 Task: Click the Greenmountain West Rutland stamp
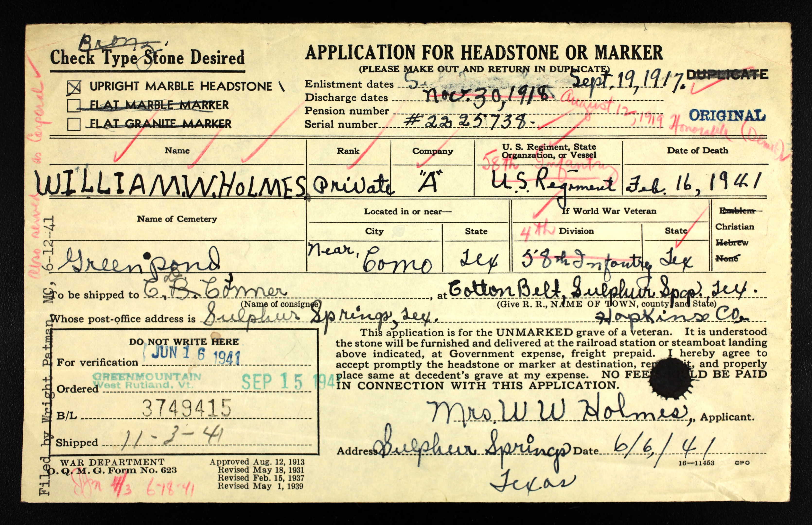tap(147, 381)
